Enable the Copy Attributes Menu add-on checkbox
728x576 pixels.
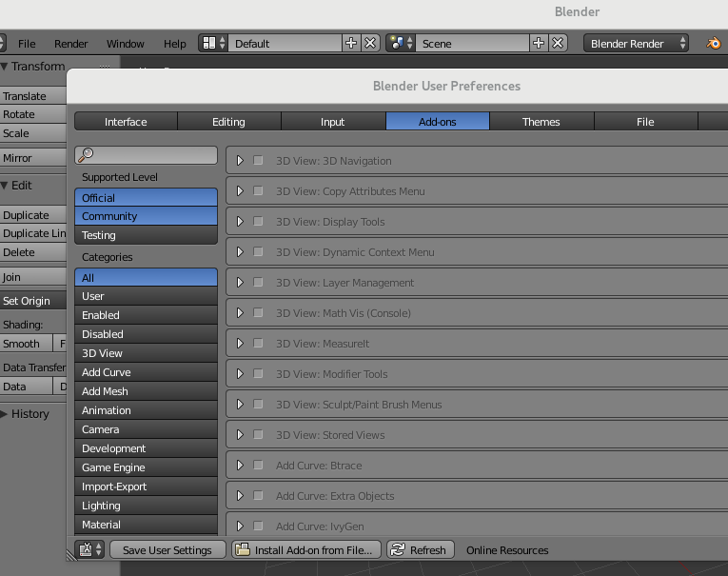tap(258, 191)
